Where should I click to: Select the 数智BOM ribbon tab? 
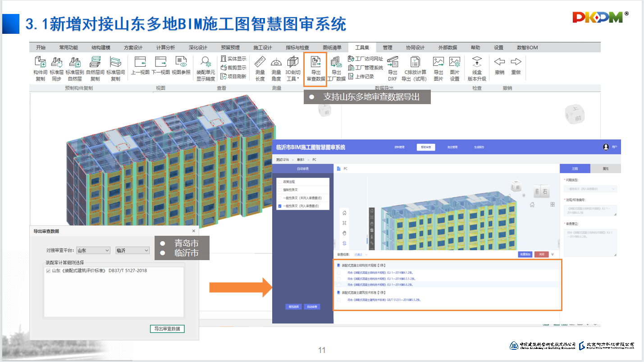(527, 47)
